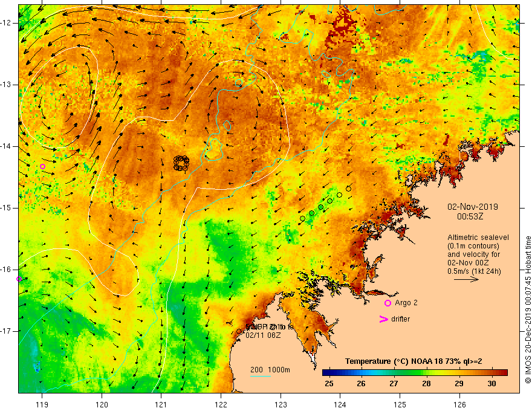Click the cyan 200 1000m depth legend line
The height and width of the screenshot is (411, 532).
point(261,376)
